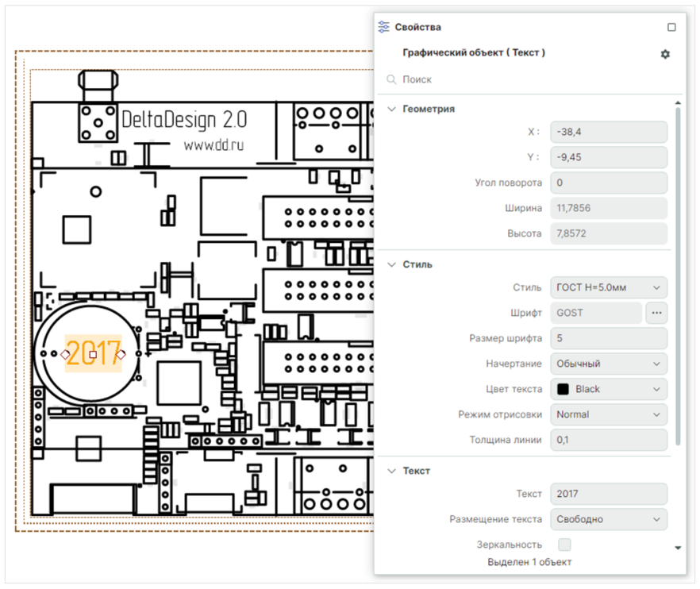Image resolution: width=700 pixels, height=589 pixels.
Task: Click the selected 2017 text center handle
Action: click(x=93, y=354)
